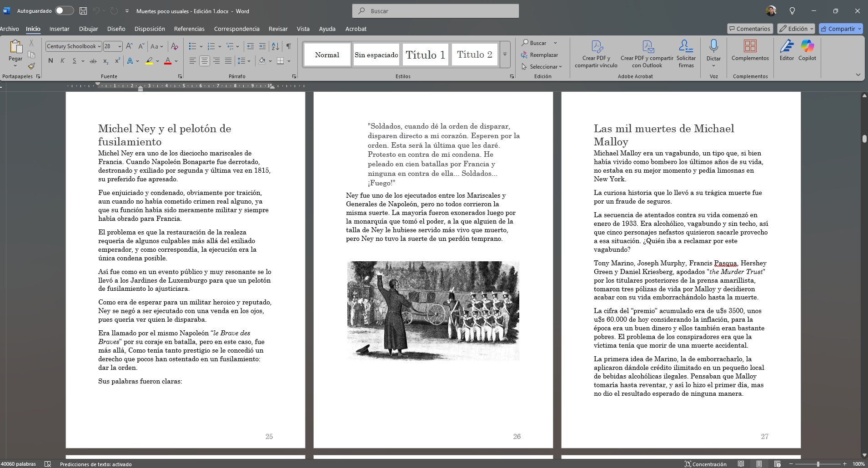Show paragraph marks with pilcrow icon
The width and height of the screenshot is (868, 468).
(x=288, y=46)
